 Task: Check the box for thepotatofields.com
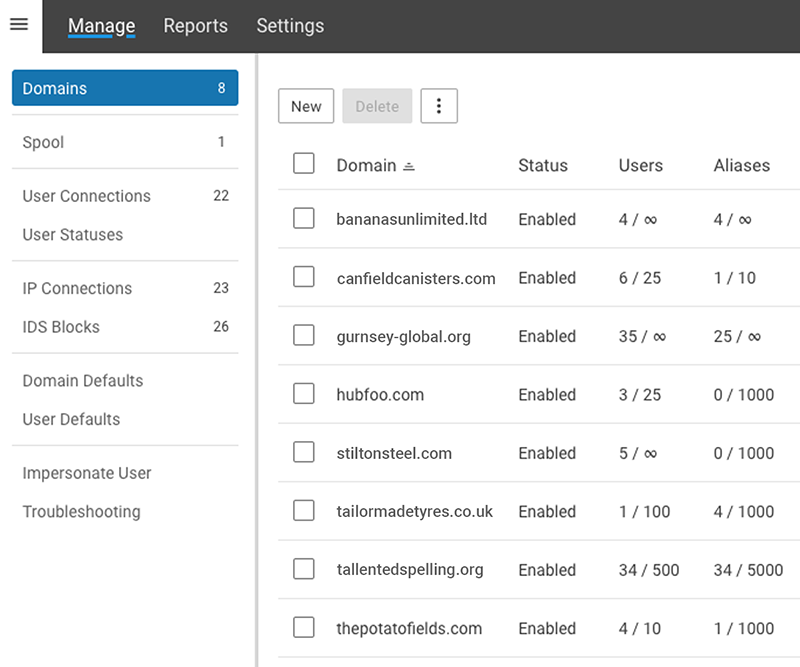coord(304,627)
